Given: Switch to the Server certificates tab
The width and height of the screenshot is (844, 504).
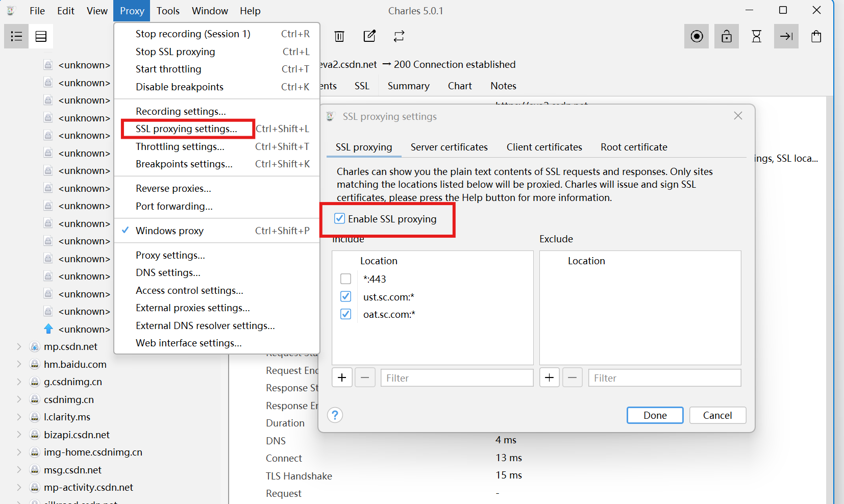Looking at the screenshot, I should (449, 147).
